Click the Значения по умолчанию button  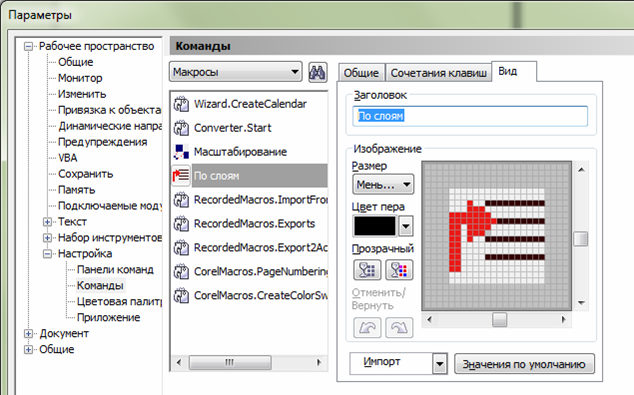click(524, 364)
